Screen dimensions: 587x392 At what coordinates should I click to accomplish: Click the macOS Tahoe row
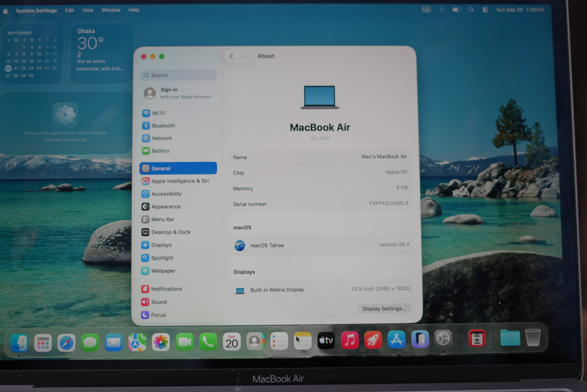[321, 245]
